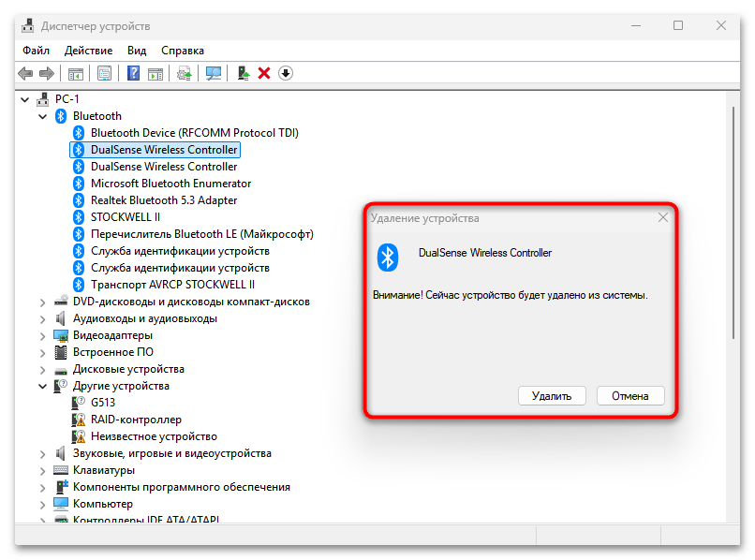755x560 pixels.
Task: Expand the Клавиатуры category
Action: (x=43, y=471)
